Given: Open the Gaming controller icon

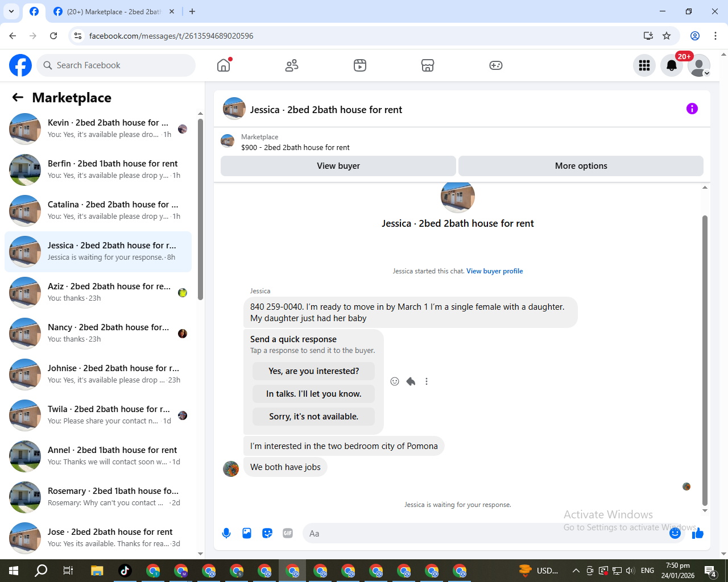Looking at the screenshot, I should (x=496, y=65).
